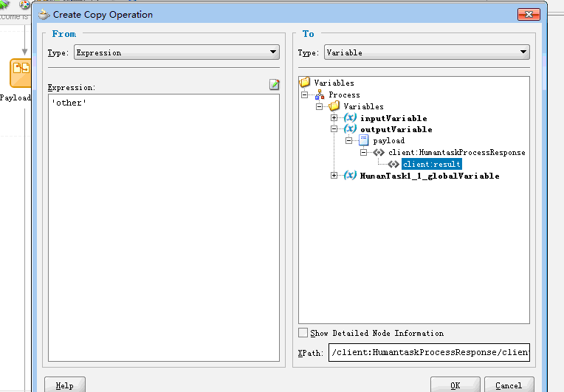564x392 pixels.
Task: Click the 'other' expression text
Action: [x=69, y=103]
